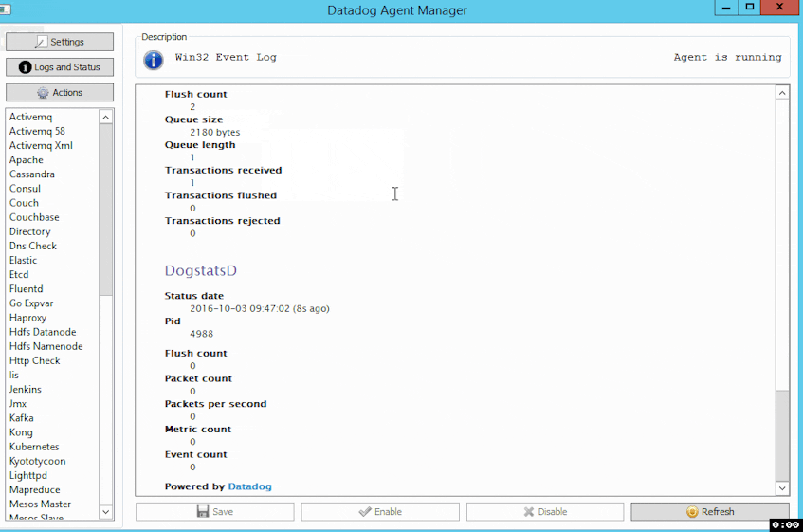Select Lighttpd integration

pos(28,475)
